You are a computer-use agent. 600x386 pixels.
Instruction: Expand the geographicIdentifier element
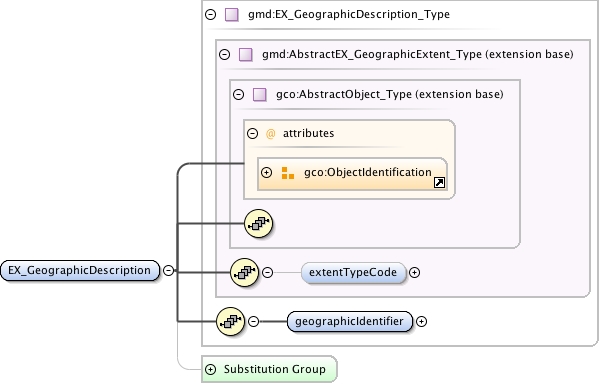pos(421,321)
